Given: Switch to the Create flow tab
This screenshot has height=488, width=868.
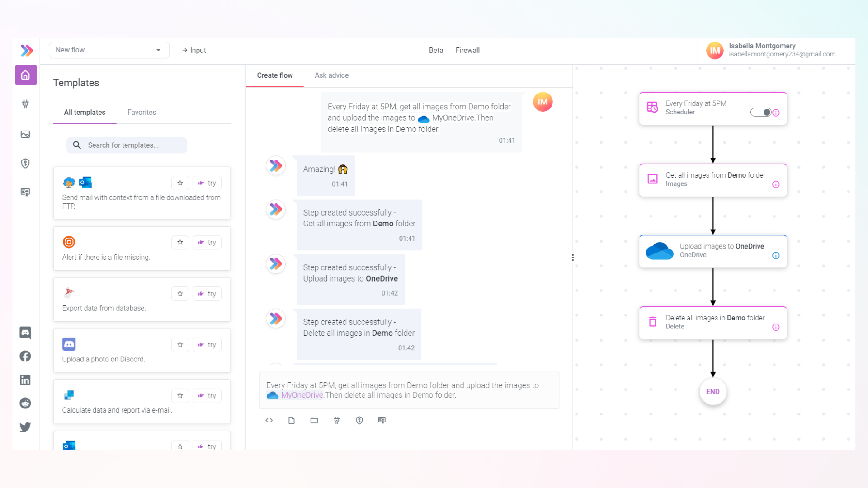Looking at the screenshot, I should click(x=275, y=75).
